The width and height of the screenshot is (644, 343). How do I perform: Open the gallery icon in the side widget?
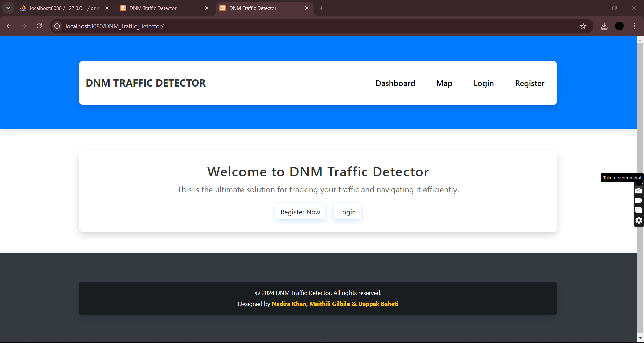[x=639, y=211]
